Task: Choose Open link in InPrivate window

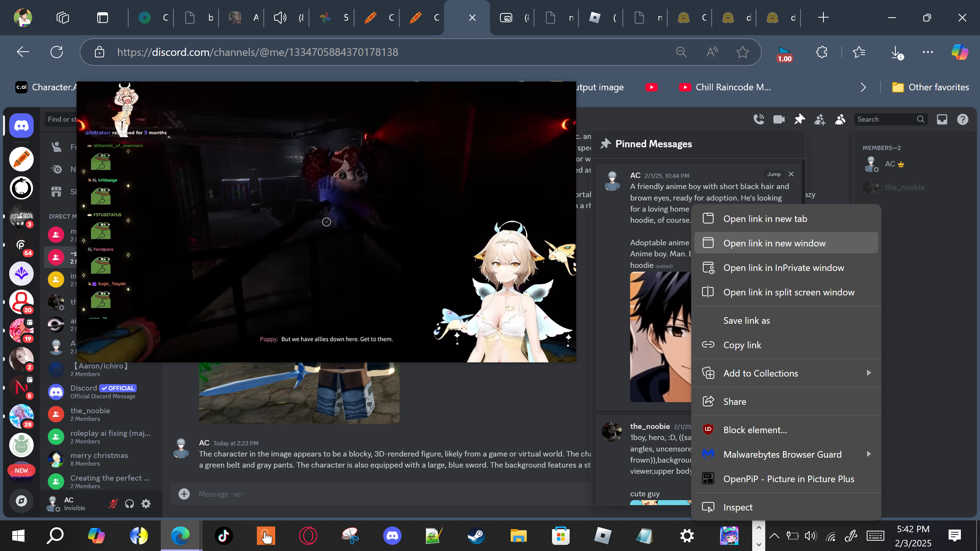Action: coord(786,267)
